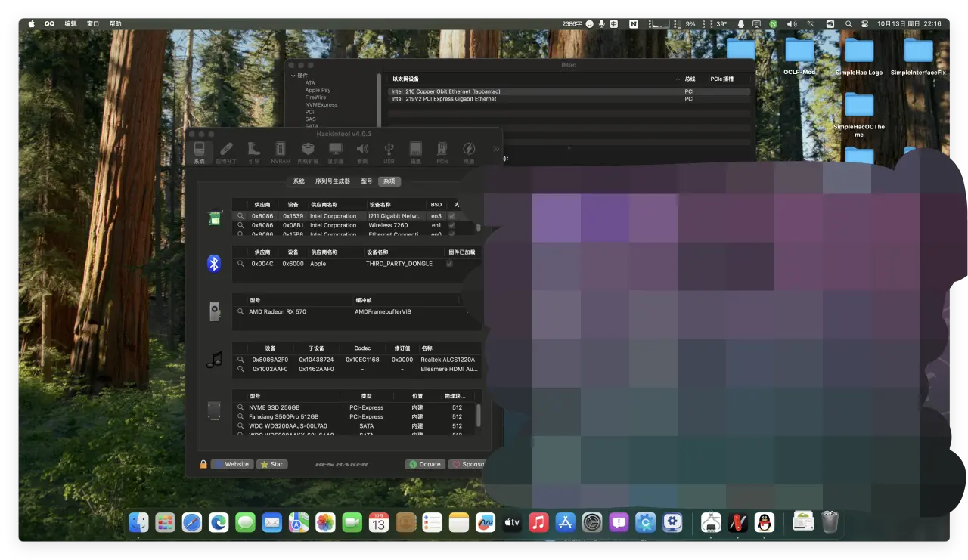Click the lock icon in Hackintool footer
Viewport: 968px width, 560px height.
203,464
